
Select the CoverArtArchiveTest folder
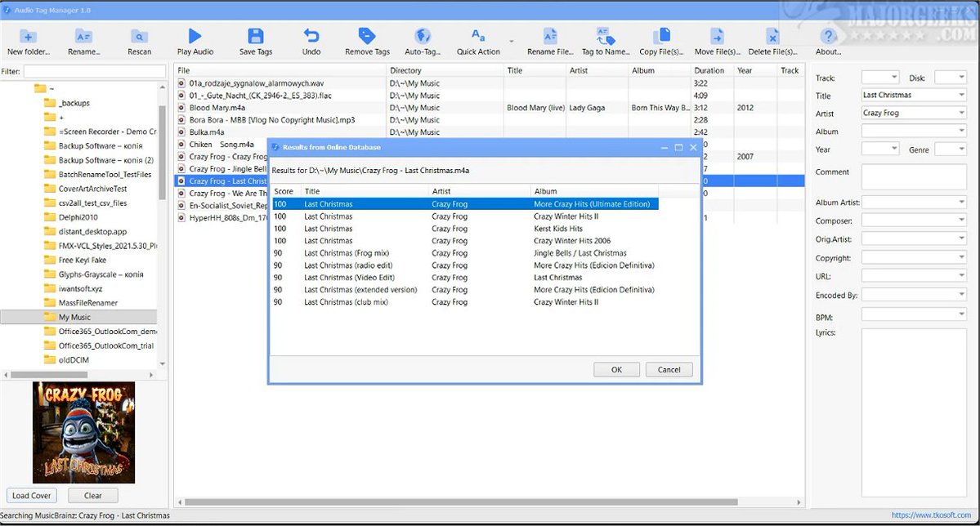tap(92, 189)
